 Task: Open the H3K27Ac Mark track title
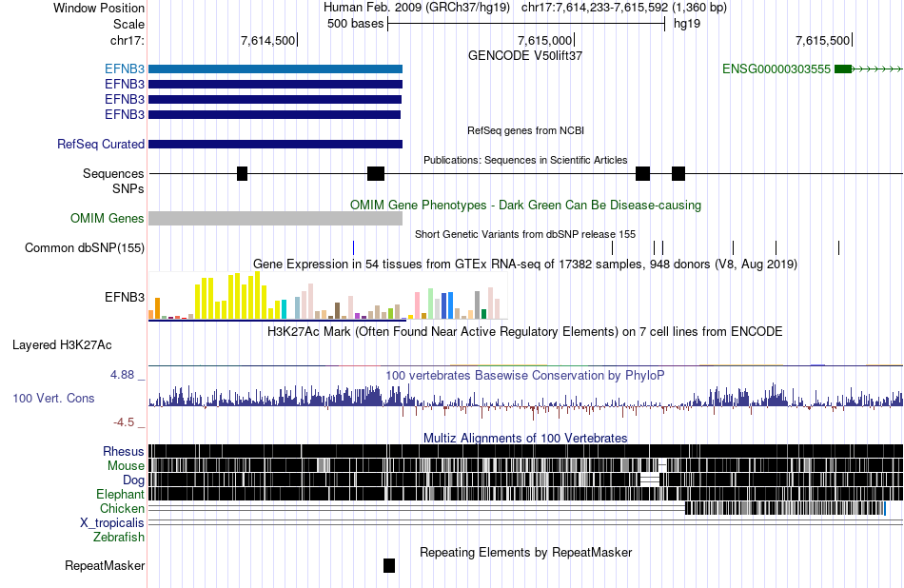(x=525, y=332)
